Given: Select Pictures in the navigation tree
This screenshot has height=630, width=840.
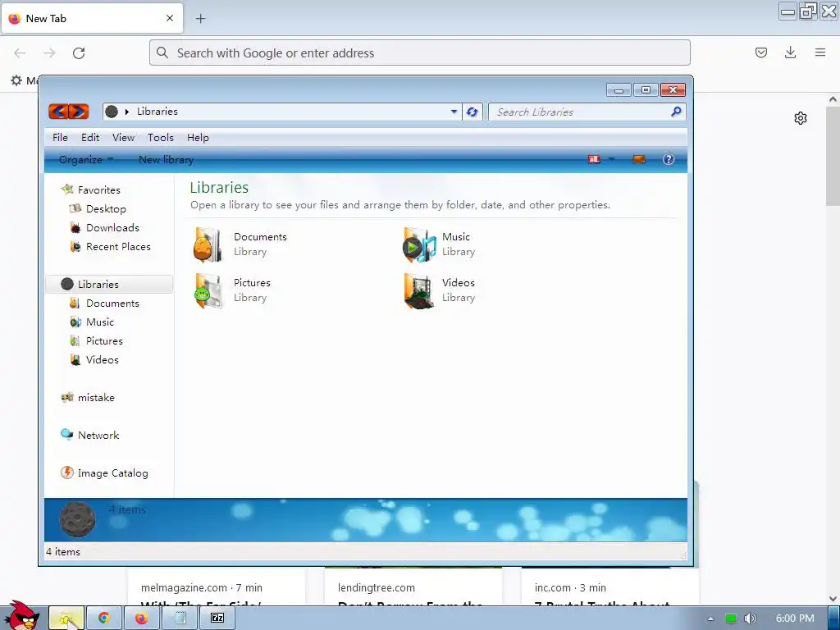Looking at the screenshot, I should click(x=104, y=340).
